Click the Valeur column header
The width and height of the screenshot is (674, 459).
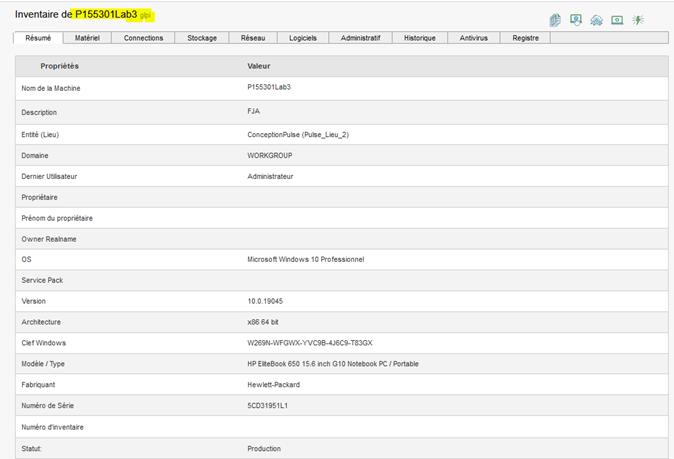pyautogui.click(x=258, y=66)
